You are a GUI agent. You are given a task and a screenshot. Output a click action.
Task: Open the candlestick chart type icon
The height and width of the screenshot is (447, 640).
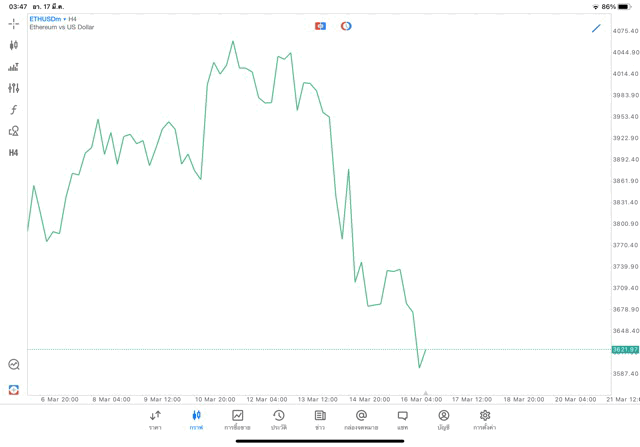click(x=13, y=45)
